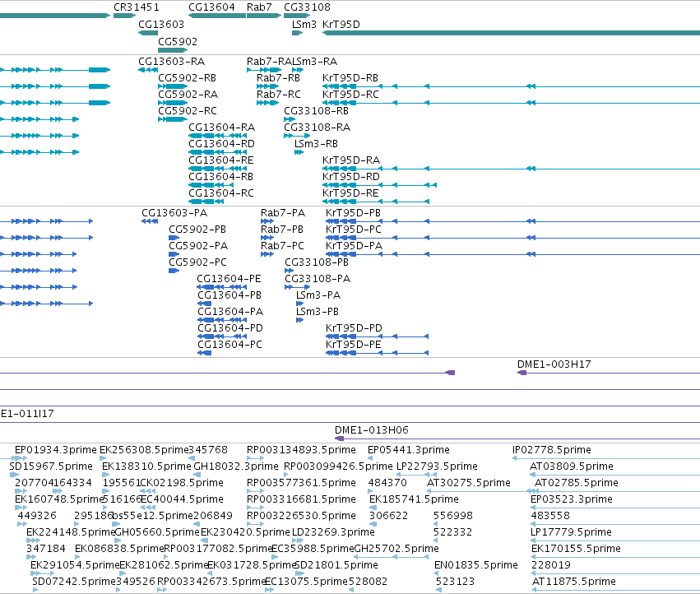Image resolution: width=700 pixels, height=594 pixels.
Task: Select BAC clone DME1-003H17
Action: point(554,364)
